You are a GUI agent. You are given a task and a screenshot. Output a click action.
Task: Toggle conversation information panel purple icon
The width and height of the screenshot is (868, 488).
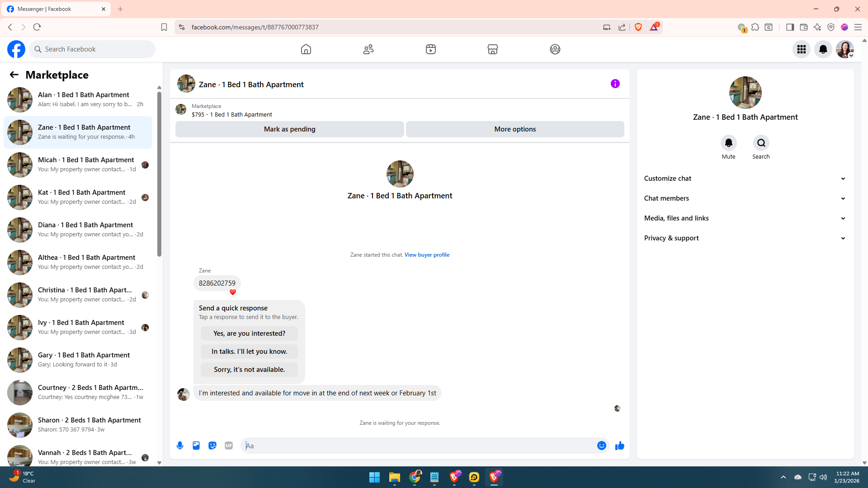pyautogui.click(x=615, y=84)
